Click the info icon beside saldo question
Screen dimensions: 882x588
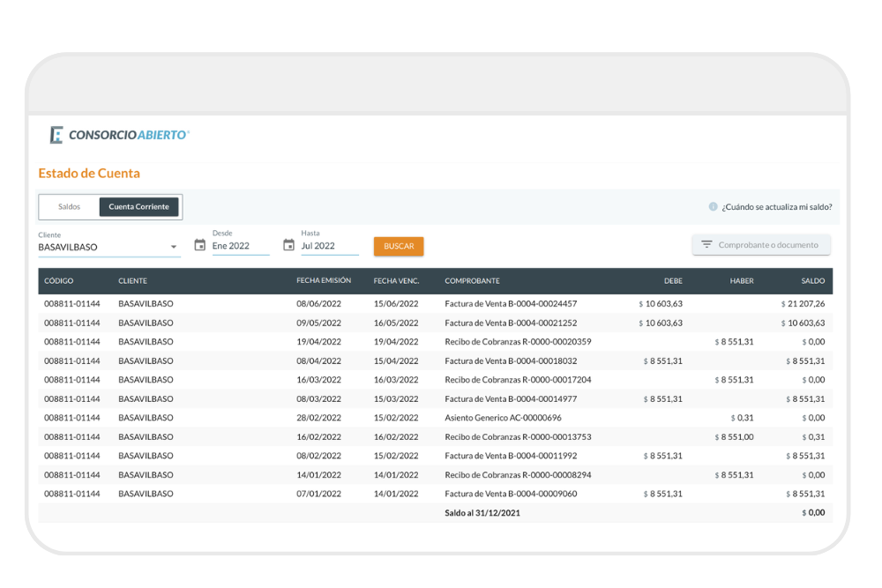[x=713, y=207]
